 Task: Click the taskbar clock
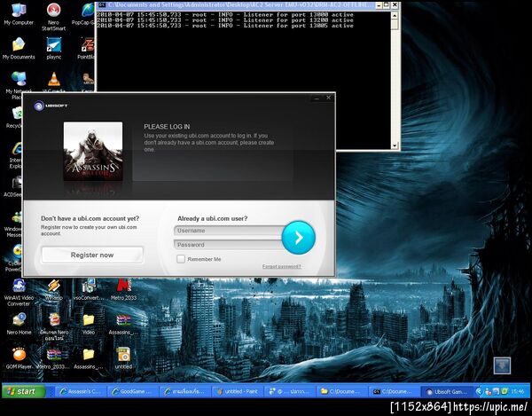click(517, 391)
